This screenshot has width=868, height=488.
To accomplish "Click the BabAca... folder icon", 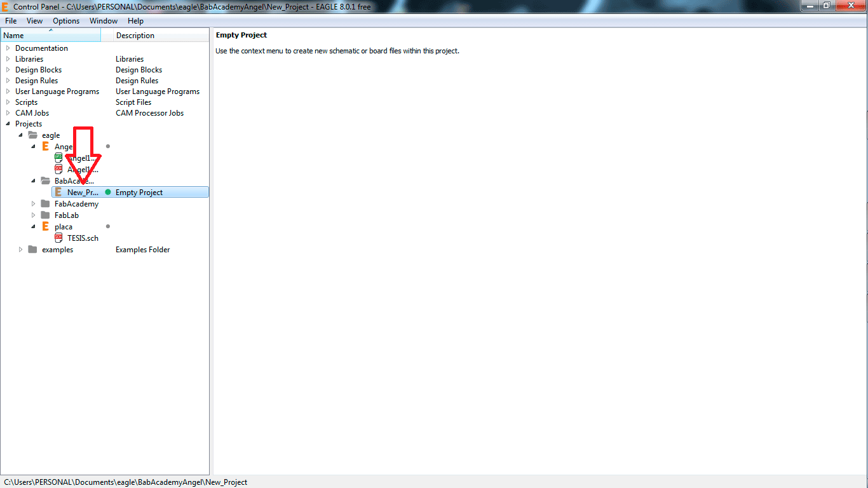I will click(45, 181).
